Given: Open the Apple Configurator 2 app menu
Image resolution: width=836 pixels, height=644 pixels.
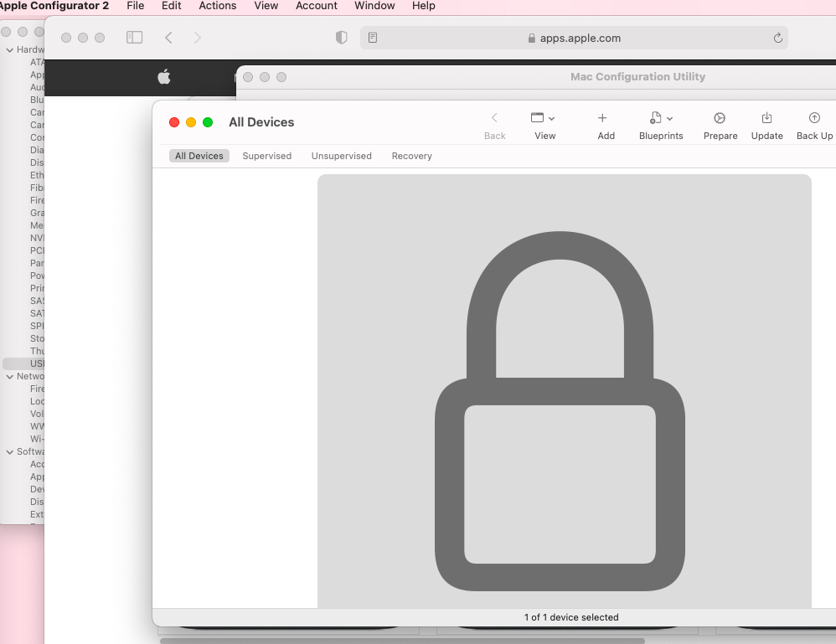Looking at the screenshot, I should 54,6.
